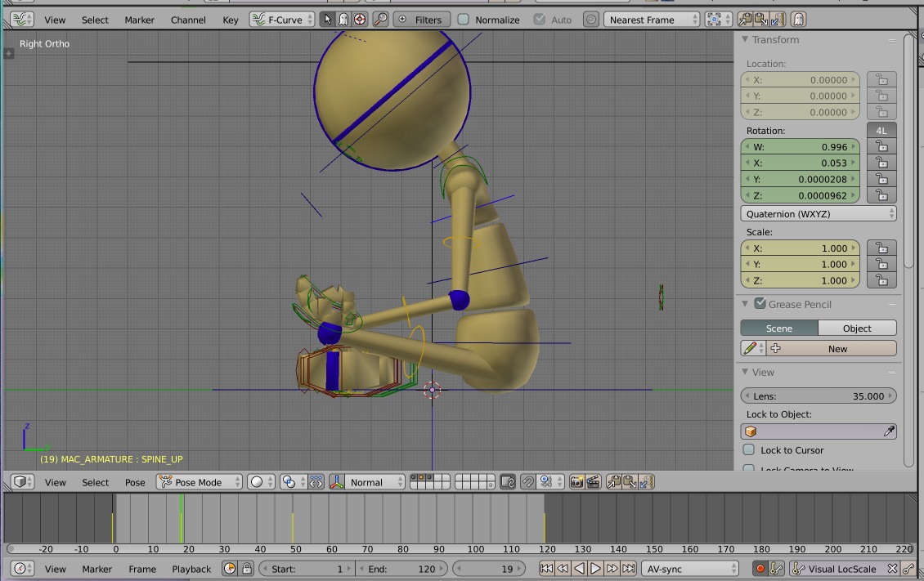Click lock layers to scene icon

pyautogui.click(x=507, y=482)
